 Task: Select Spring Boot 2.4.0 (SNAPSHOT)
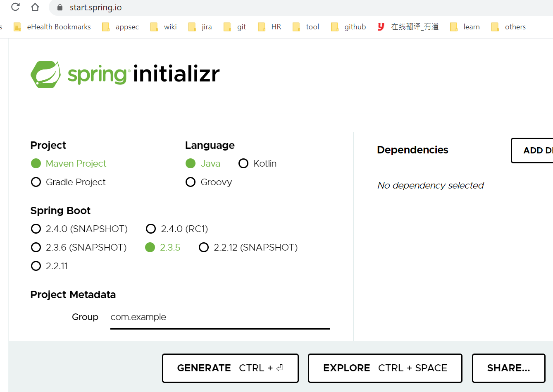79,229
